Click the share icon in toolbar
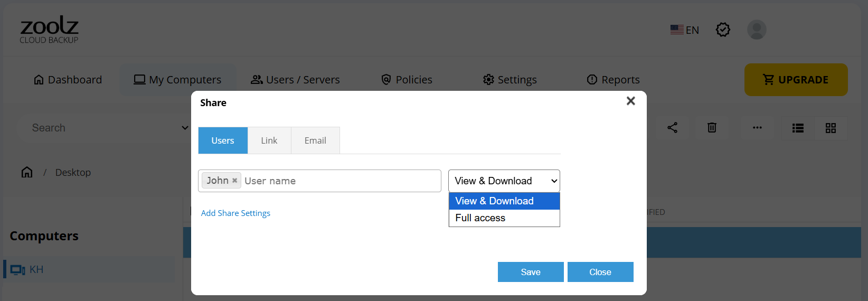 (672, 128)
